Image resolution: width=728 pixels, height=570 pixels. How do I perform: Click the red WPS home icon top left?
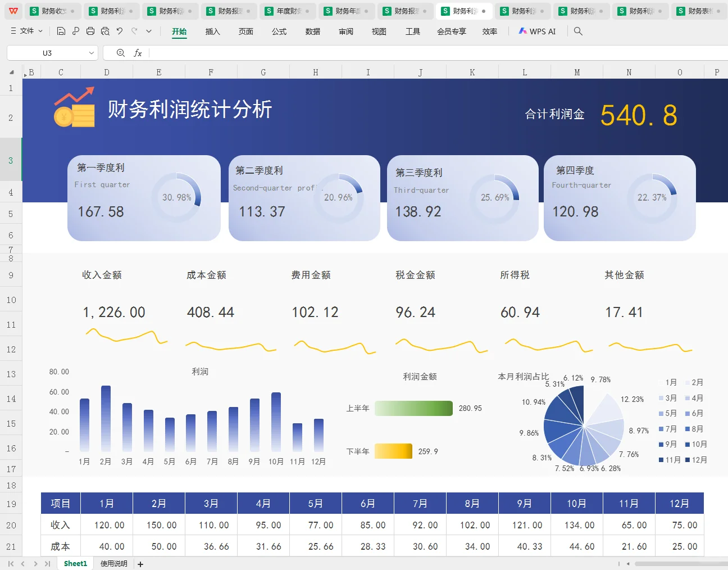coord(12,11)
